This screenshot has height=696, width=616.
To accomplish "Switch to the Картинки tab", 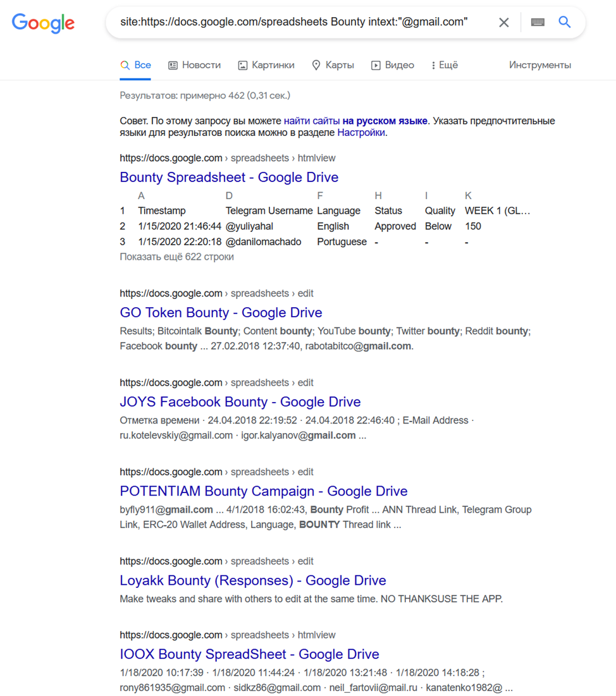I will pyautogui.click(x=266, y=65).
